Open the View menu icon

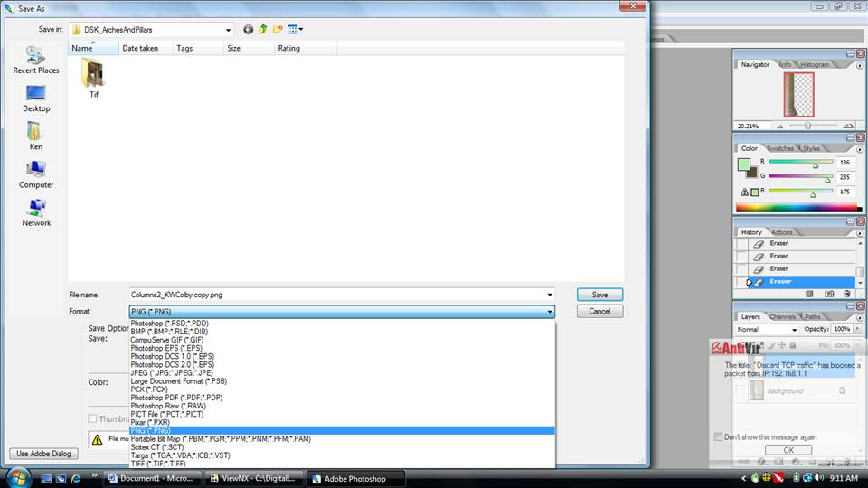[292, 29]
